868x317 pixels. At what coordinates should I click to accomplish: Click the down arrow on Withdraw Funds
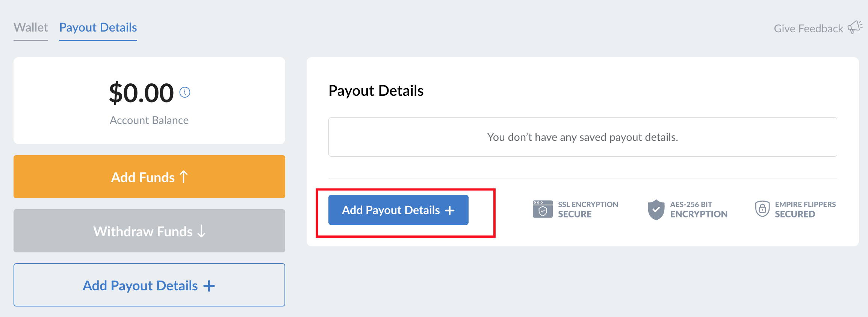click(x=201, y=231)
